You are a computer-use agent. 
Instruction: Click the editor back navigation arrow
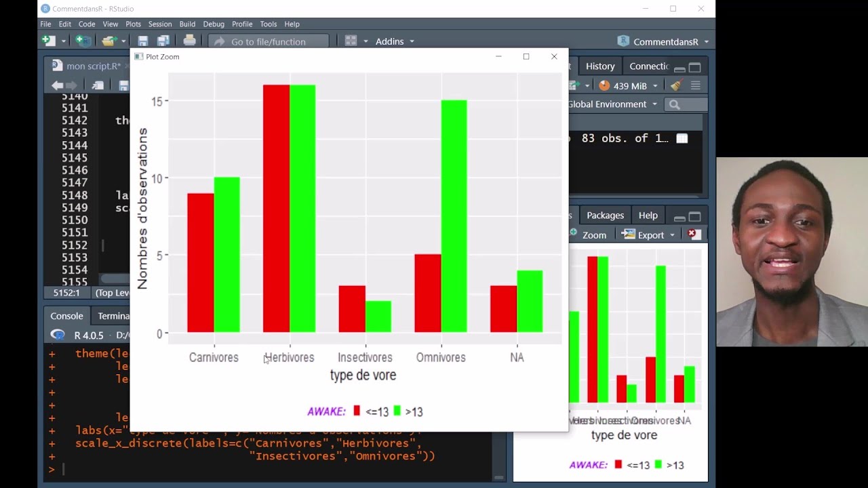57,85
